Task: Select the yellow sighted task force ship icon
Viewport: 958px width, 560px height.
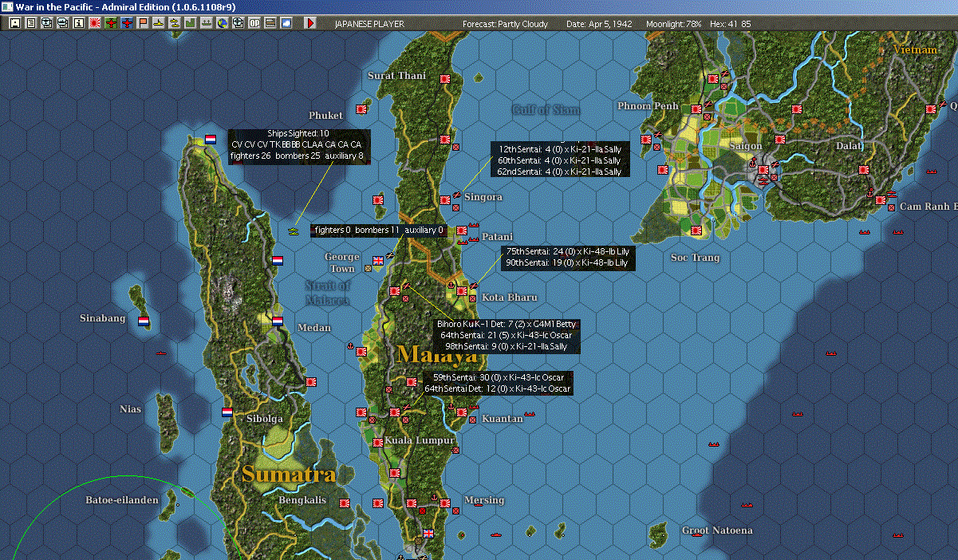Action: 294,231
